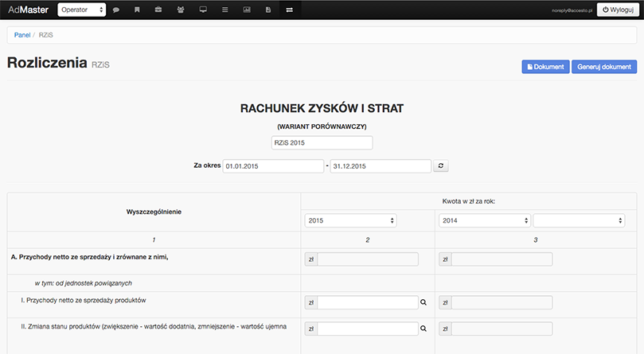The width and height of the screenshot is (644, 354).
Task: Click the refresh period icon button
Action: [441, 166]
